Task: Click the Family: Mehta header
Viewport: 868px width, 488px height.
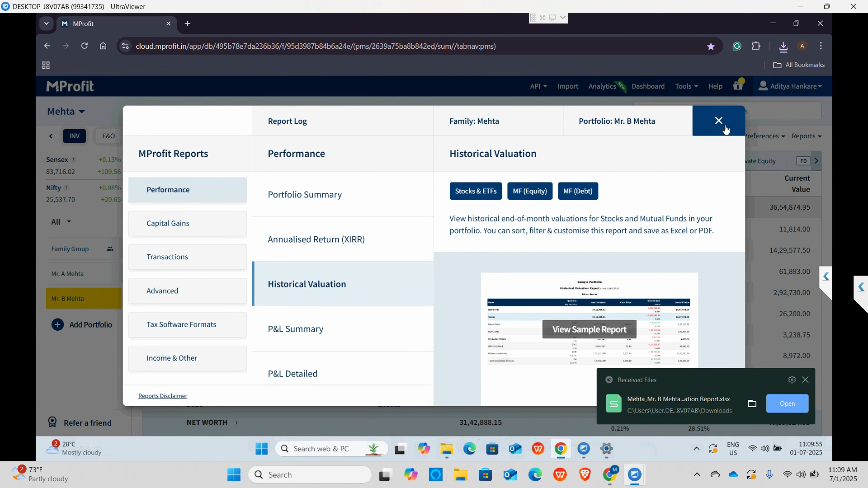Action: coord(498,121)
